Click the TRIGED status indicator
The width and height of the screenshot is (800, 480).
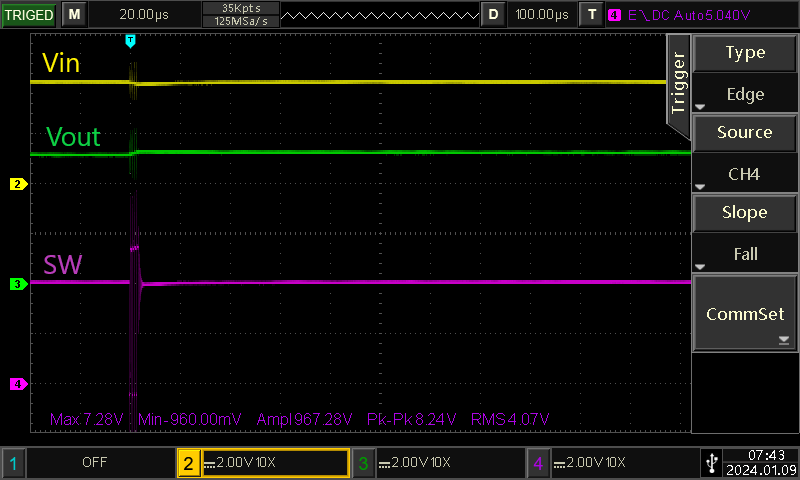[x=29, y=15]
